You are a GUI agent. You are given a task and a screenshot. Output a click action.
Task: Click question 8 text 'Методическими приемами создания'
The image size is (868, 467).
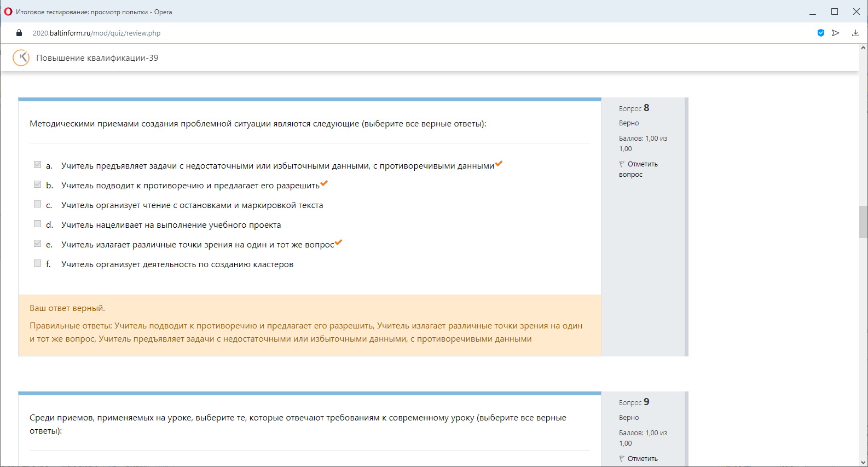point(258,124)
